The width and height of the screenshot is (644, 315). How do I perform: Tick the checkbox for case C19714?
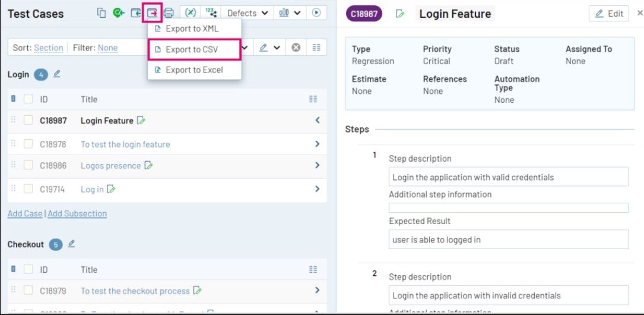[28, 189]
